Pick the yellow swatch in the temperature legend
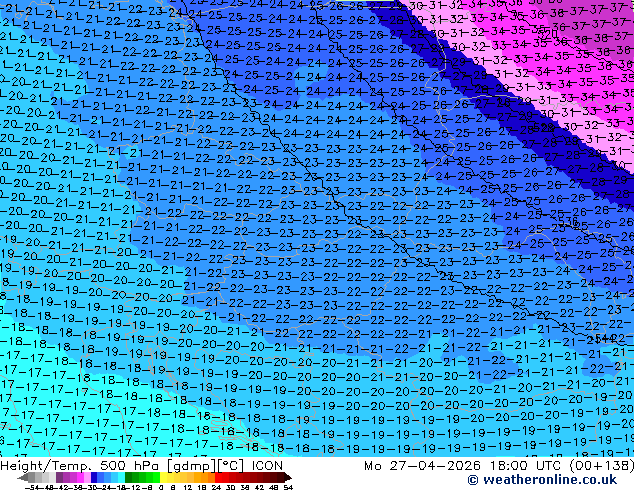This screenshot has width=634, height=490. 163,478
